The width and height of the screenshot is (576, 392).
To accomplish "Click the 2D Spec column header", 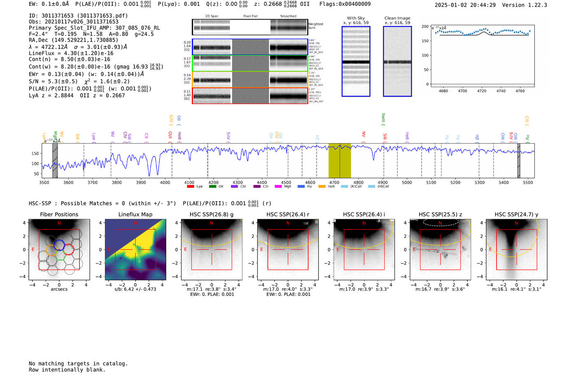I will click(x=212, y=16).
